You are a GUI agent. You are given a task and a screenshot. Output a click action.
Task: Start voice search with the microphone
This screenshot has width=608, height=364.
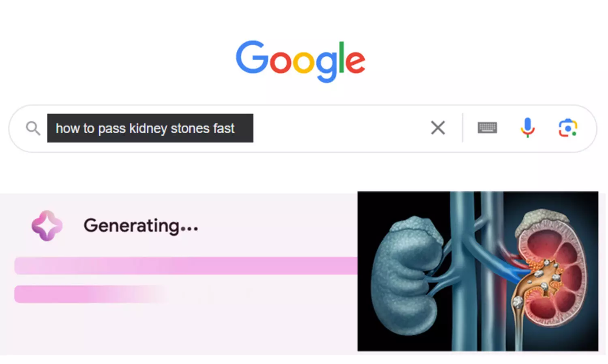[527, 128]
